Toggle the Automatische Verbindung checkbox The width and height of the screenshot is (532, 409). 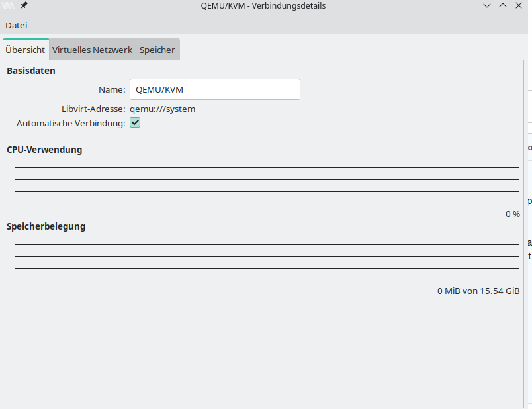[135, 123]
